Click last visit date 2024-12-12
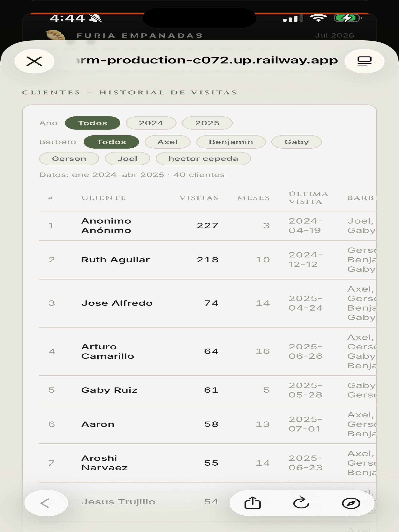 tap(306, 260)
